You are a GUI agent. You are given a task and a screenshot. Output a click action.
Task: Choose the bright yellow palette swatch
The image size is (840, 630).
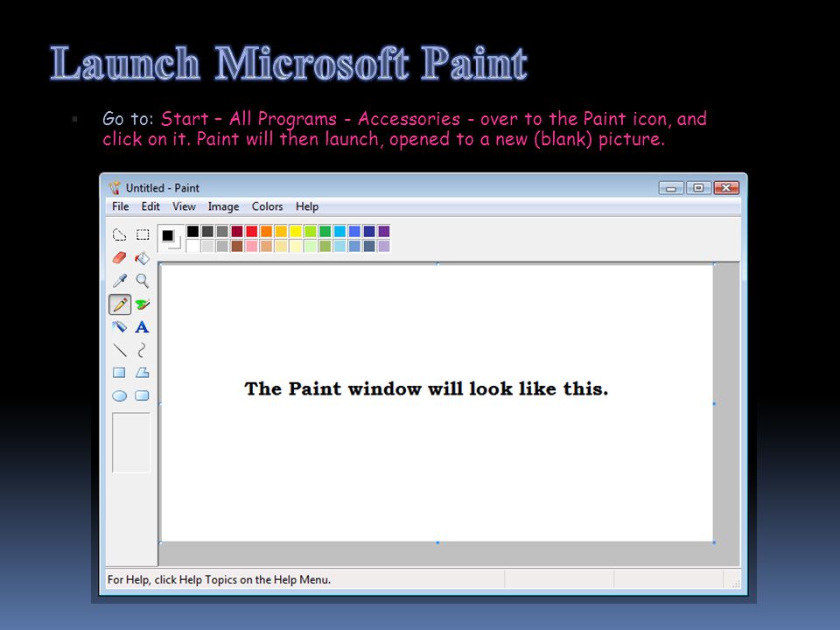pyautogui.click(x=296, y=231)
